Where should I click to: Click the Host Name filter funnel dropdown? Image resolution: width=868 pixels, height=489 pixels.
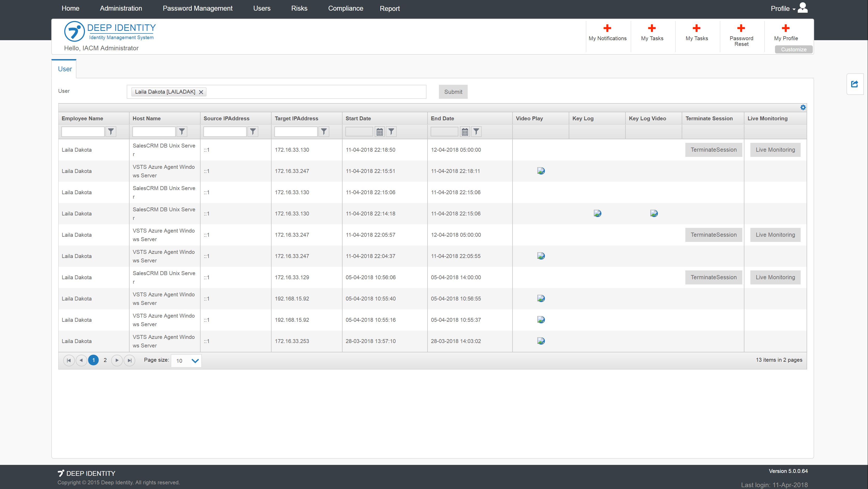pyautogui.click(x=182, y=131)
